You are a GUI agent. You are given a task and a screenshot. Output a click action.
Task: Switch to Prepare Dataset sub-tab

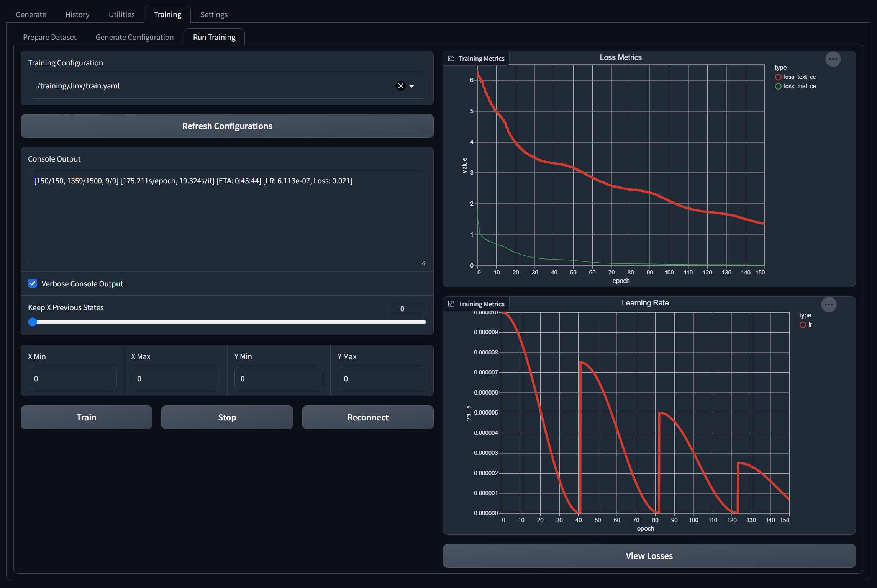coord(50,37)
